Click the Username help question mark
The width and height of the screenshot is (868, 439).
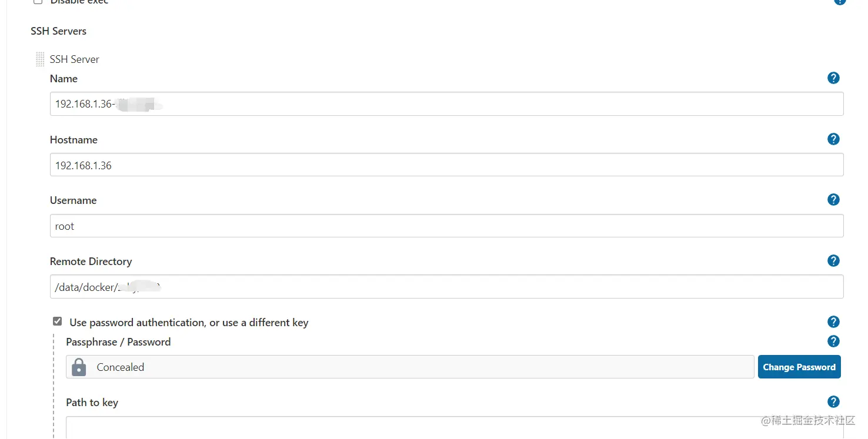[833, 200]
